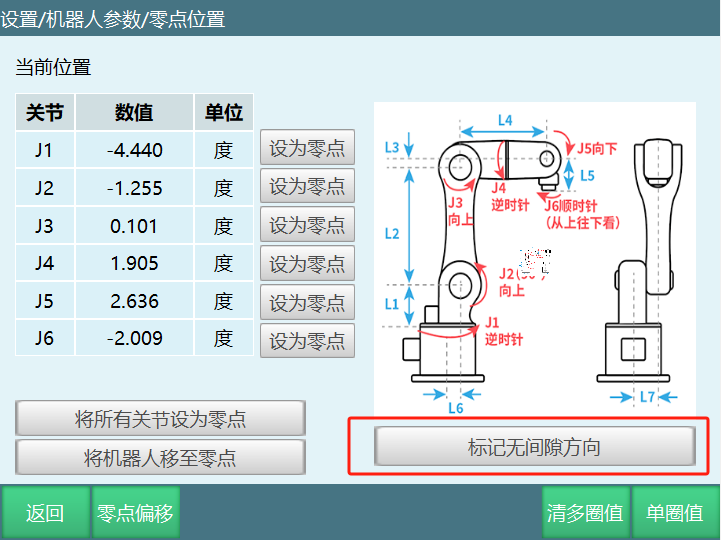The width and height of the screenshot is (721, 540).
Task: Click the 关节 column header
Action: pyautogui.click(x=44, y=113)
